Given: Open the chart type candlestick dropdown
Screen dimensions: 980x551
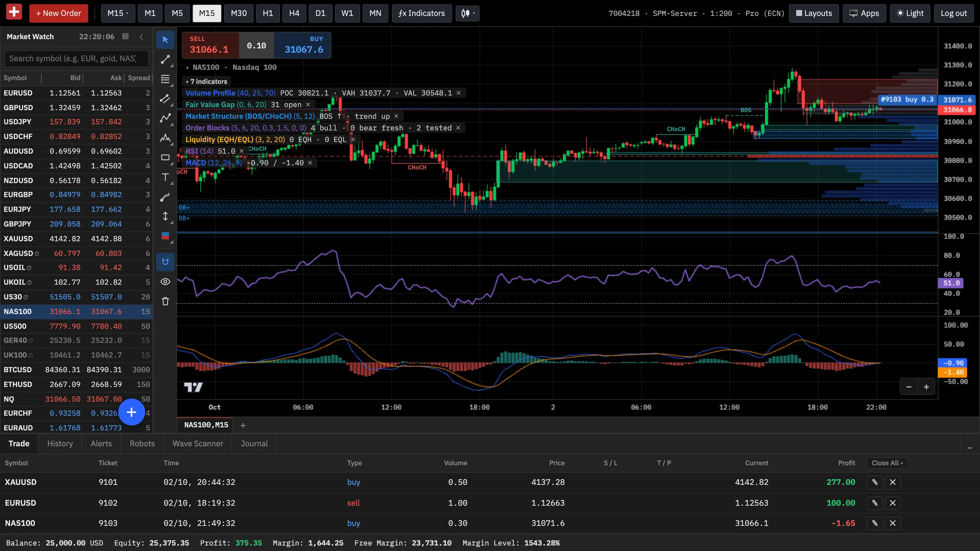Looking at the screenshot, I should pyautogui.click(x=468, y=13).
